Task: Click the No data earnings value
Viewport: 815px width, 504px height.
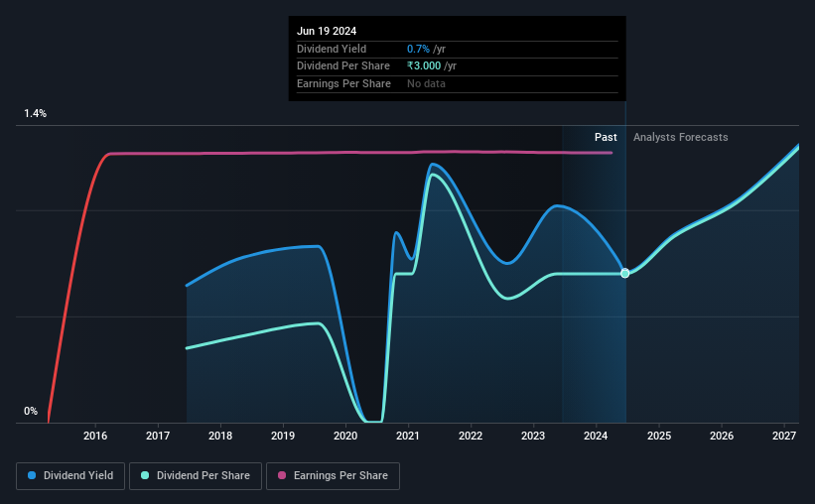Action: (x=426, y=83)
